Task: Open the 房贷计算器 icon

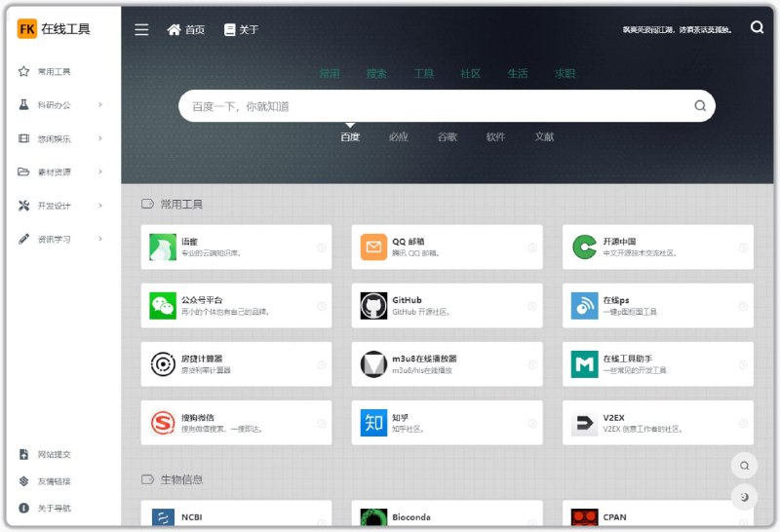Action: (x=163, y=364)
